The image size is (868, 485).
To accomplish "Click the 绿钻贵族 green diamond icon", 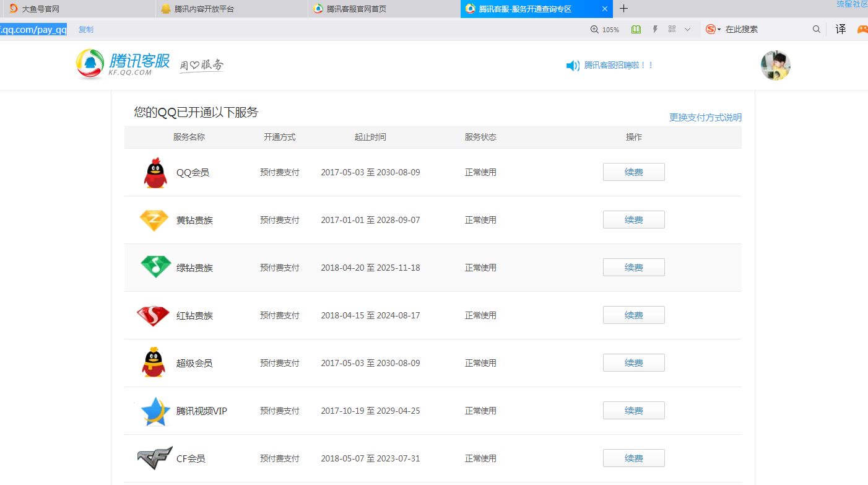I will tap(155, 267).
